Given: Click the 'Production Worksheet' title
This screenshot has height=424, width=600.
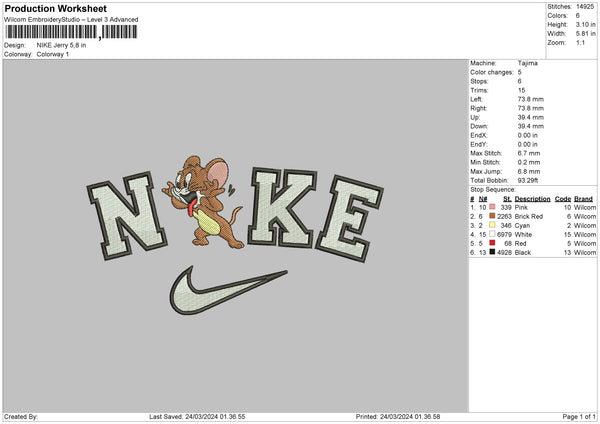Looking at the screenshot, I should click(56, 8).
